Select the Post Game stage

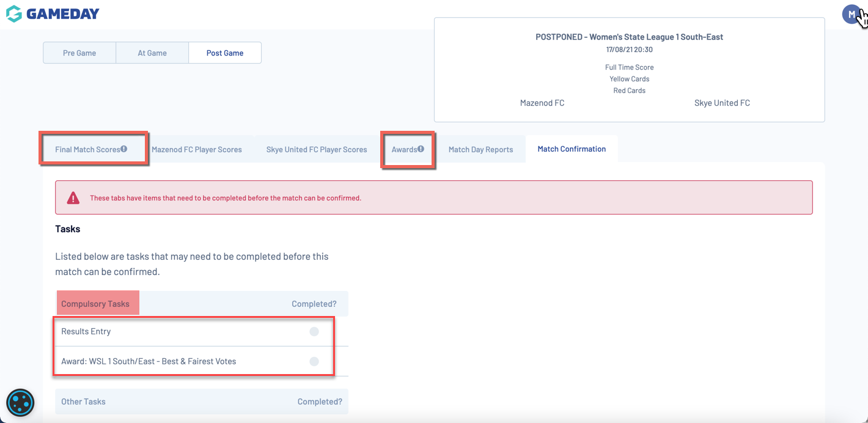[225, 53]
